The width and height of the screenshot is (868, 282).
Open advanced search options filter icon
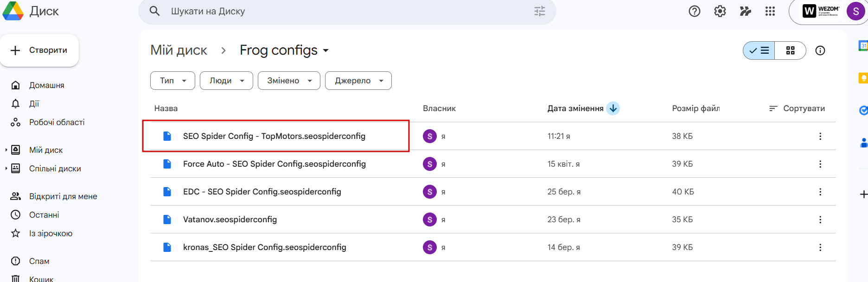pos(539,11)
